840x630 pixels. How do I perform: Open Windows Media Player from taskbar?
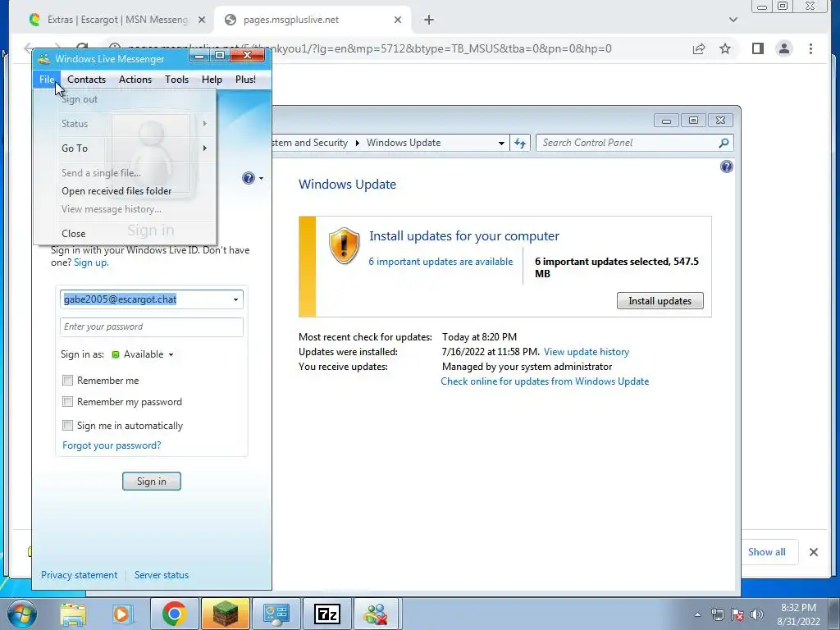point(121,614)
